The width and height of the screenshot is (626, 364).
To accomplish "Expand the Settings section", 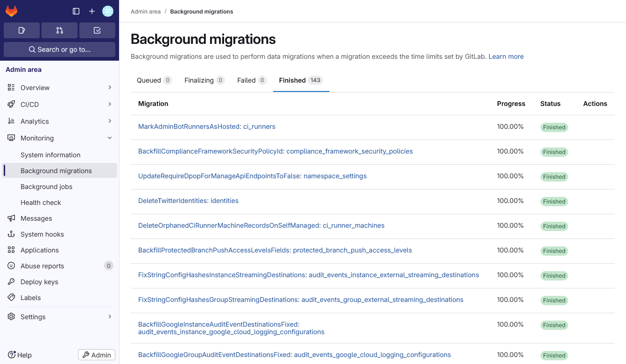I will click(110, 316).
